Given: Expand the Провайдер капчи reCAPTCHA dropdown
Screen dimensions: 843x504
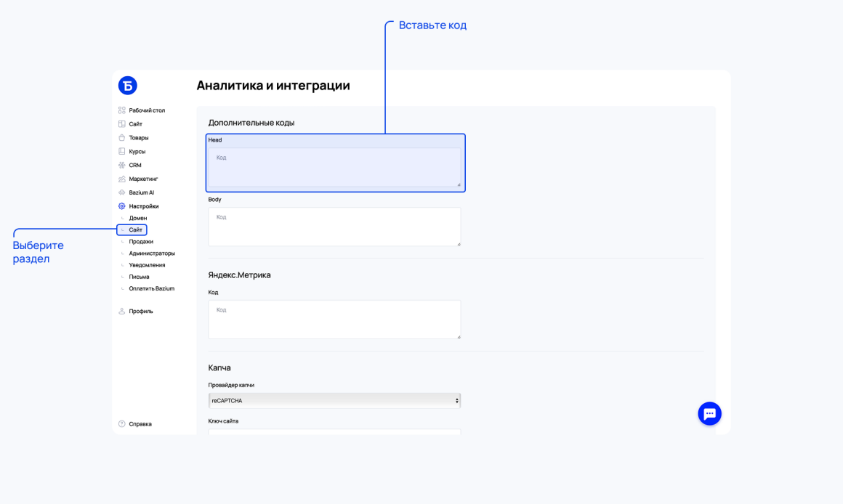Looking at the screenshot, I should pos(334,401).
